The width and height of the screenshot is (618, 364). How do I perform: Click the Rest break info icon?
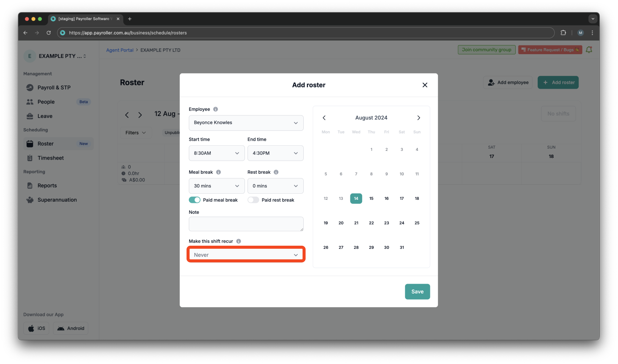tap(276, 172)
